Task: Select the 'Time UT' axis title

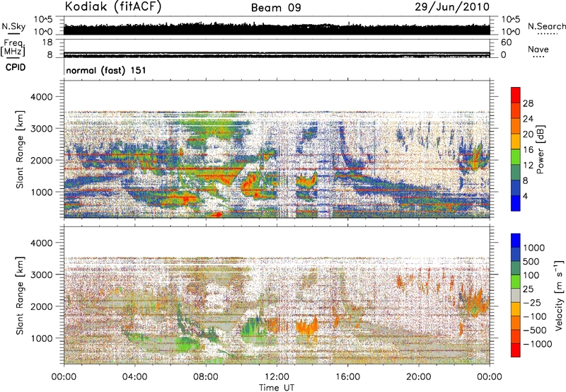Action: pyautogui.click(x=277, y=388)
